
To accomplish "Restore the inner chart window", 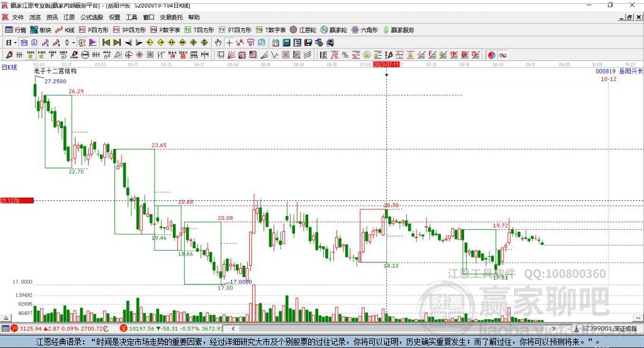I will pyautogui.click(x=629, y=17).
